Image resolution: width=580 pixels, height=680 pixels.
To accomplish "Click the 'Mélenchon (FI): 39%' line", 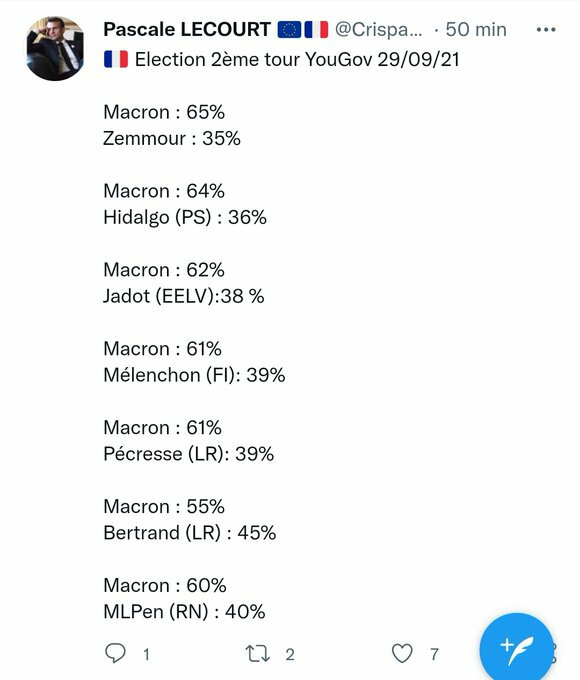I will coord(194,375).
